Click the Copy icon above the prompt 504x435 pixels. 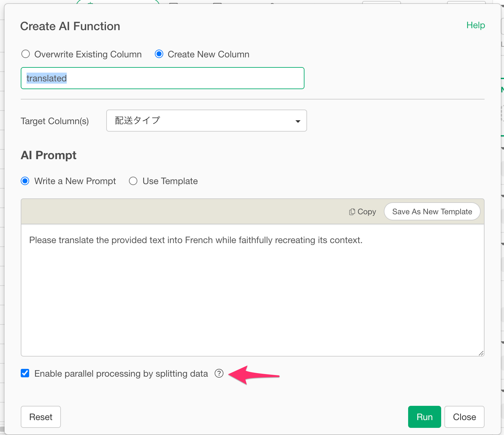pos(352,212)
